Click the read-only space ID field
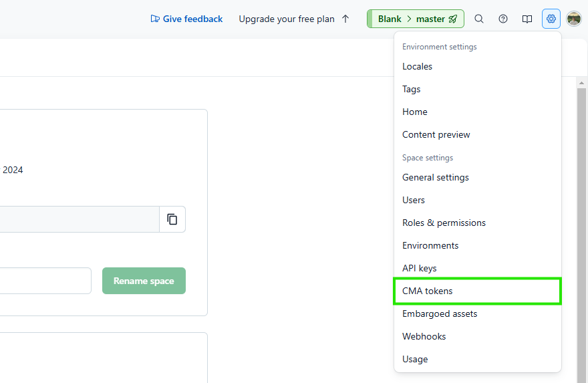Image resolution: width=588 pixels, height=383 pixels. coord(79,219)
